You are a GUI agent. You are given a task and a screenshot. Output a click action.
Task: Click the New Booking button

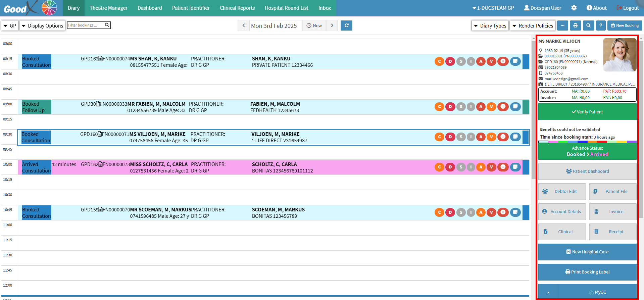(625, 26)
